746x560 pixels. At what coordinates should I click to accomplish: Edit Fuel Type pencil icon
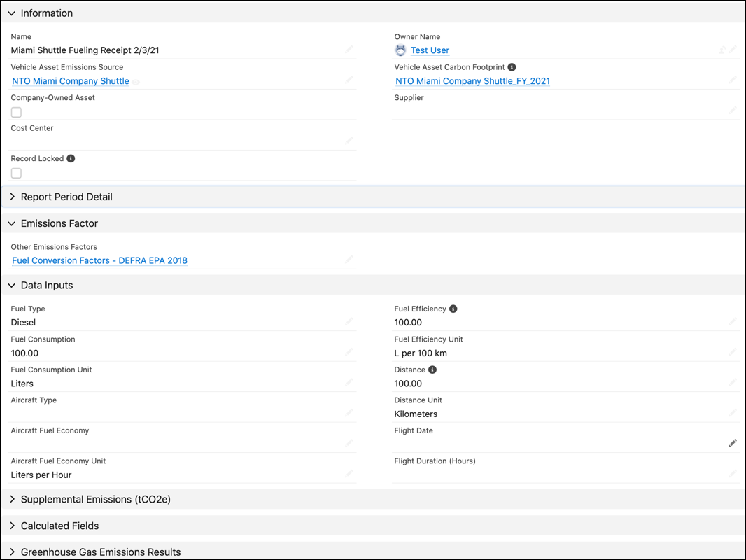tap(349, 321)
